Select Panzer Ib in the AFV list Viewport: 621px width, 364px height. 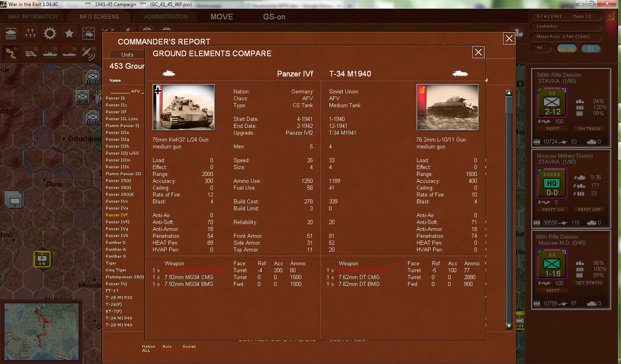(x=115, y=98)
